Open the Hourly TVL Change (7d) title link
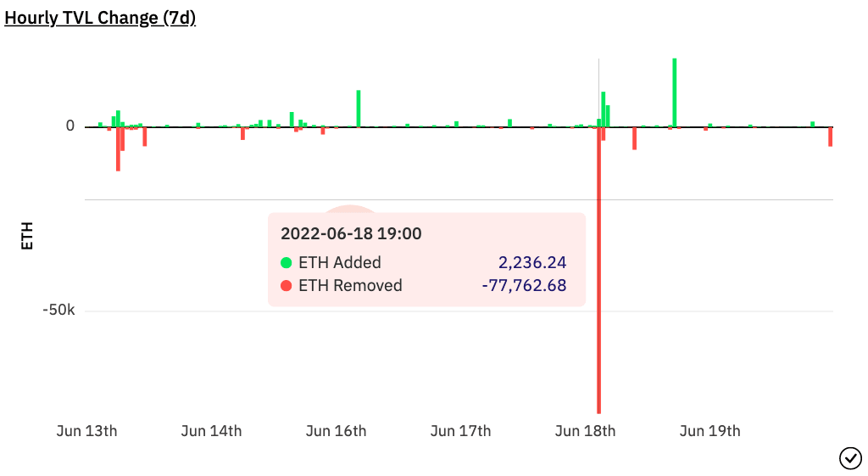Viewport: 868px width, 476px height. 100,18
